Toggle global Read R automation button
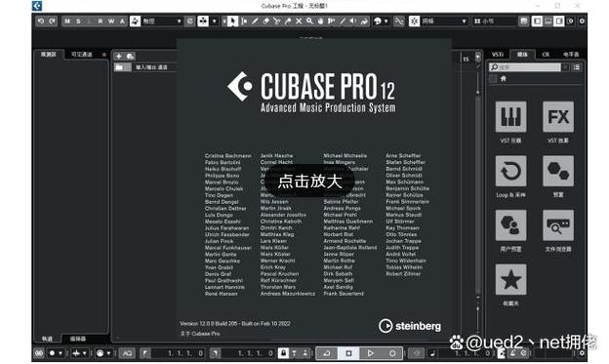Image resolution: width=609 pixels, height=364 pixels. [x=101, y=20]
